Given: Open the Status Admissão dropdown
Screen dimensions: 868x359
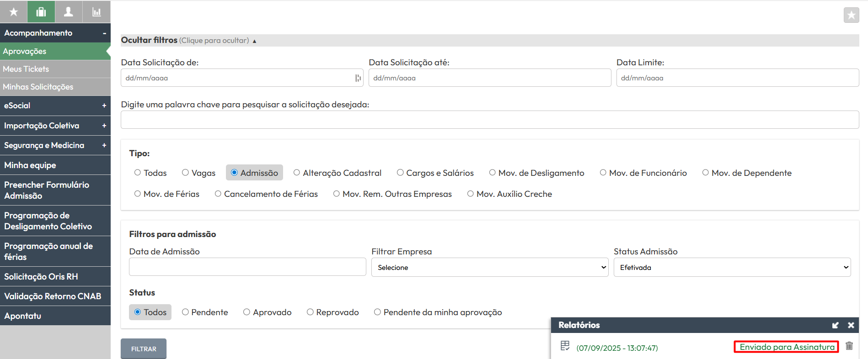Looking at the screenshot, I should 732,267.
